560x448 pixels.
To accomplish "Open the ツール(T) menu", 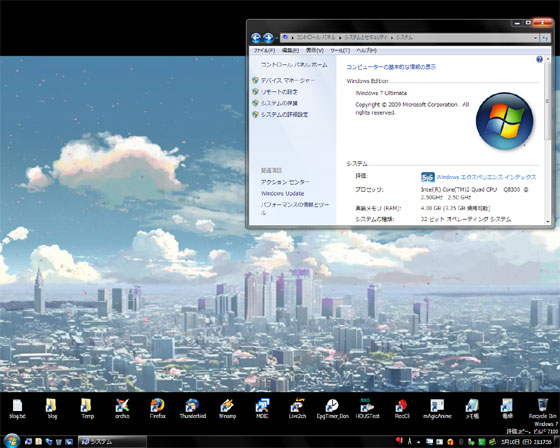I will coord(340,50).
